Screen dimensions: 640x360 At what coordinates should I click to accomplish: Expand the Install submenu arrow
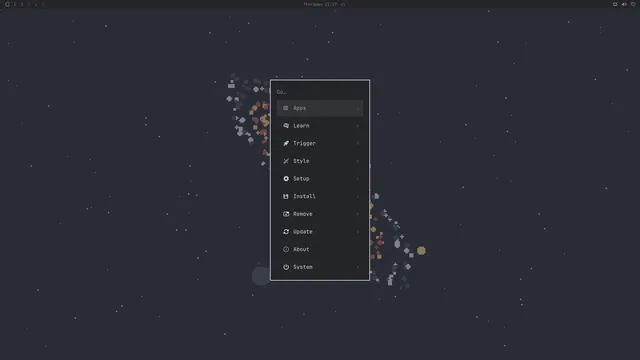point(358,196)
